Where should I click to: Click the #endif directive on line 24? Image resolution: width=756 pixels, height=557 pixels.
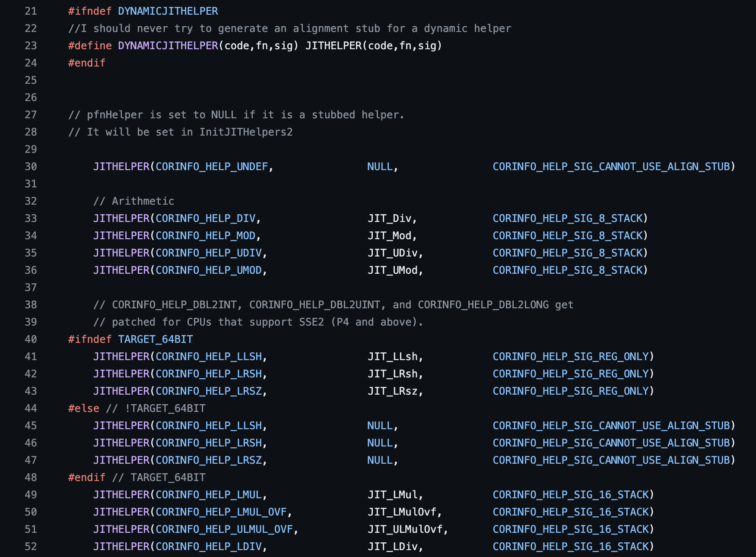(86, 63)
